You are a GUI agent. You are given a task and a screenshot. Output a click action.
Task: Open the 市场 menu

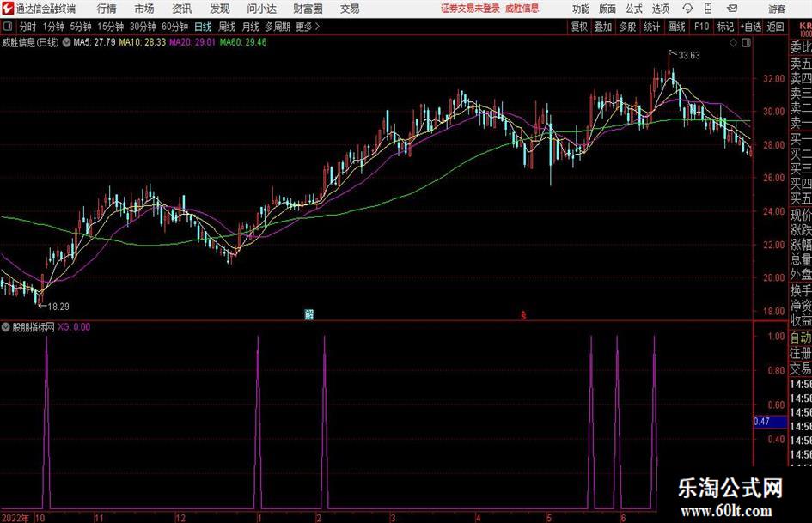[x=144, y=9]
